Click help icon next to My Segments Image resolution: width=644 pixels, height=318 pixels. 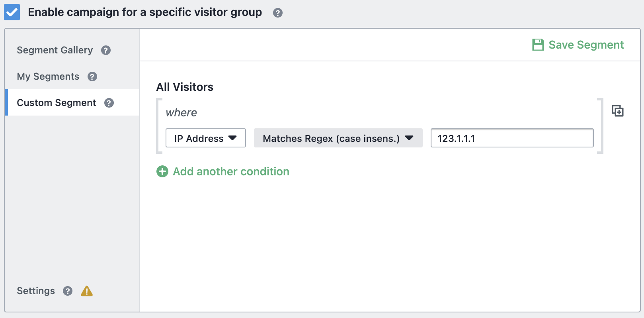pyautogui.click(x=92, y=77)
